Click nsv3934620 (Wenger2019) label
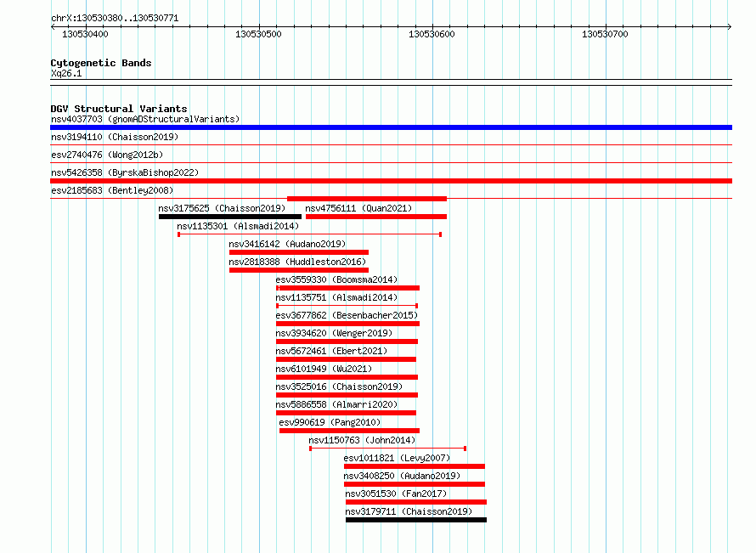The height and width of the screenshot is (553, 756). pyautogui.click(x=334, y=333)
